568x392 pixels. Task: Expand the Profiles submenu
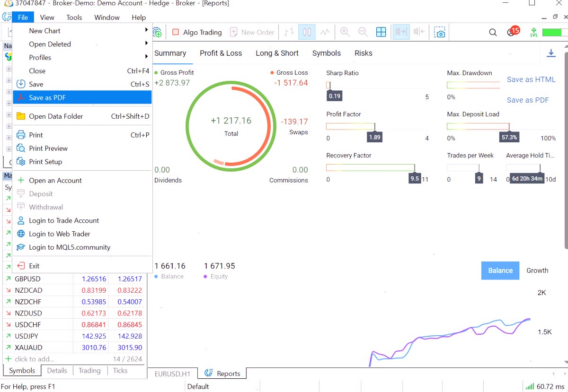(x=82, y=57)
